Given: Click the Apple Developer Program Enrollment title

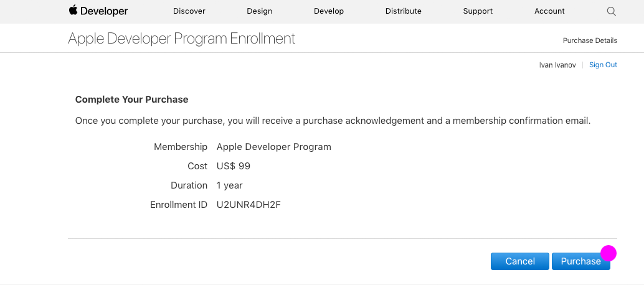Looking at the screenshot, I should click(x=181, y=39).
